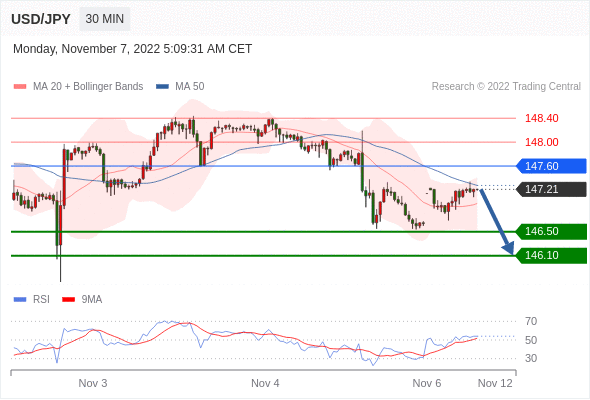Viewport: 590px width, 400px height.
Task: Click the RSI 70 level label
Action: [x=531, y=321]
